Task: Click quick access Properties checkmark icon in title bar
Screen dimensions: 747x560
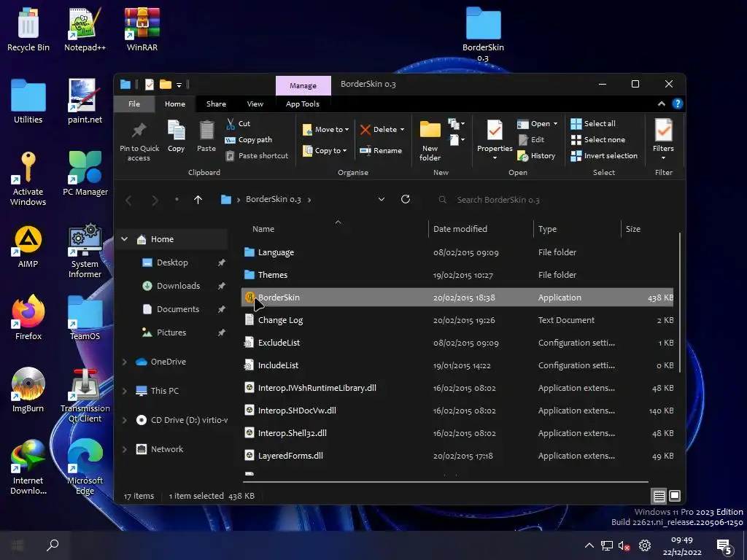Action: coord(149,85)
